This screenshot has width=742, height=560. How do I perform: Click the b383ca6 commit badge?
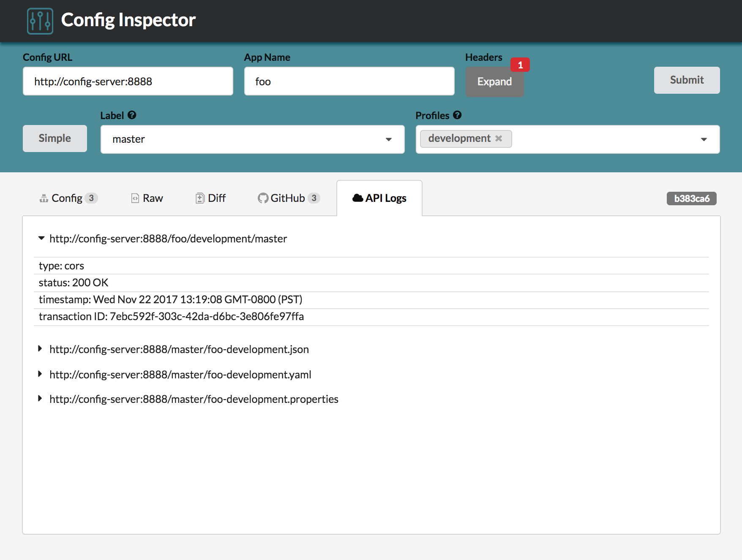692,198
